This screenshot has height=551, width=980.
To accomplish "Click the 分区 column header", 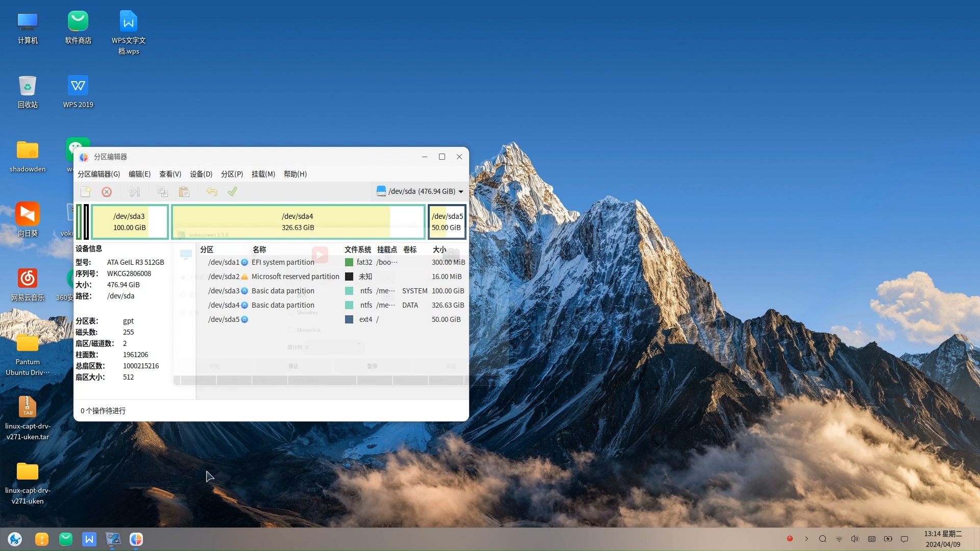I will (x=207, y=249).
